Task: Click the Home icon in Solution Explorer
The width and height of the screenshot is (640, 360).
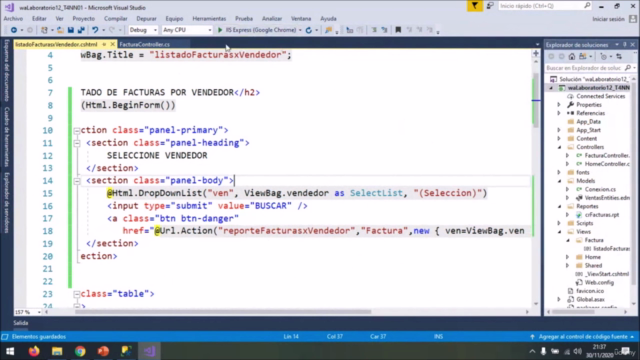Action: click(x=572, y=57)
